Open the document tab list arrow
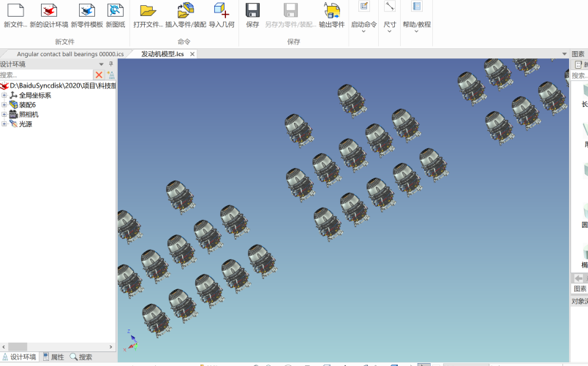 coord(564,54)
